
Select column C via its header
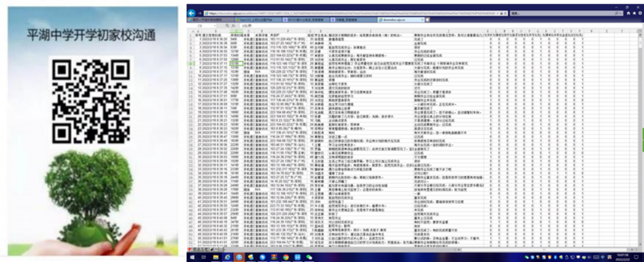pos(236,31)
